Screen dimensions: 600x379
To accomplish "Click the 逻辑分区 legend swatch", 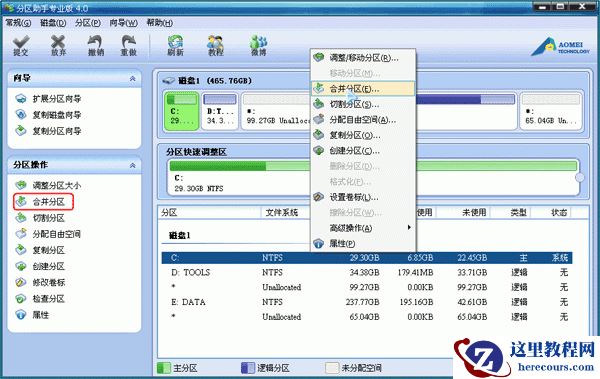I will coord(247,368).
